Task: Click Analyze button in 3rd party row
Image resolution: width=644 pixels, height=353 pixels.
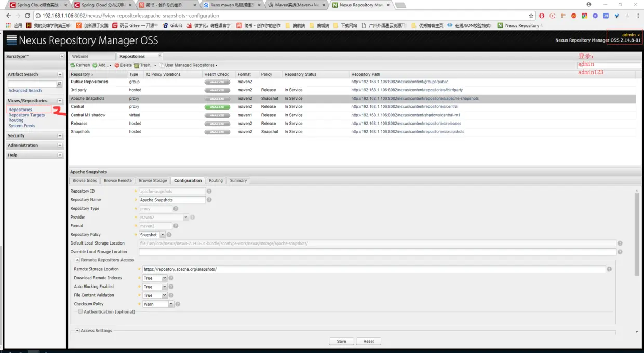Action: tap(217, 90)
